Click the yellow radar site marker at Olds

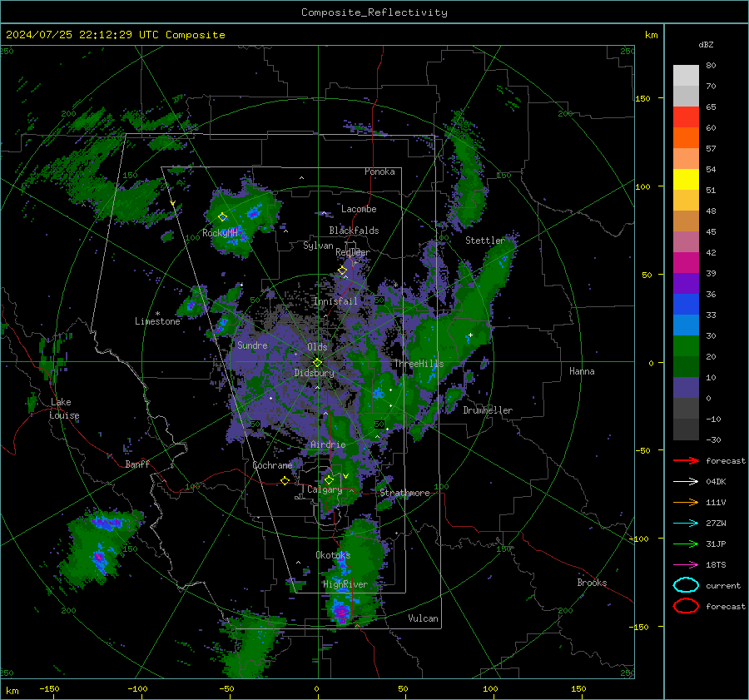point(318,362)
